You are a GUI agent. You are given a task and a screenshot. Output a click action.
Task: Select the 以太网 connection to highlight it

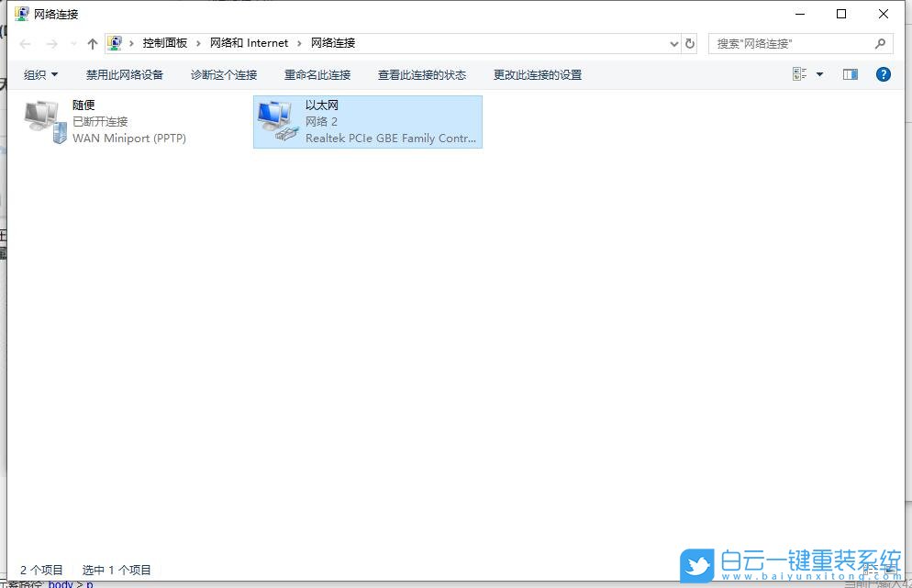click(x=367, y=121)
